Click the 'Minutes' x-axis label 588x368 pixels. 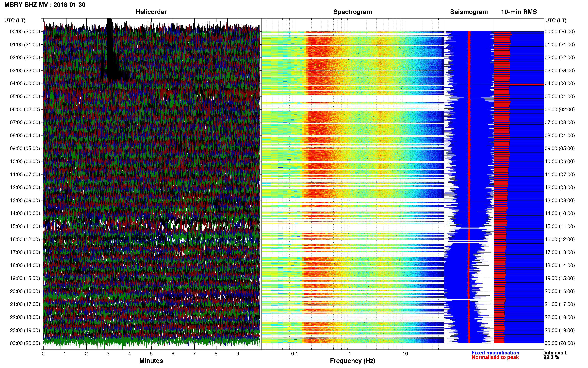[x=151, y=361]
